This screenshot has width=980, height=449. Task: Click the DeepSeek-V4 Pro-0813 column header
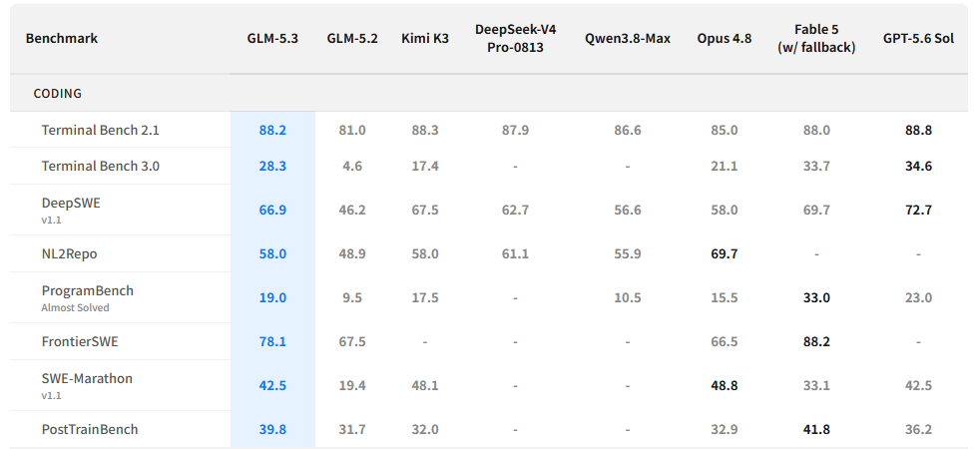click(x=516, y=38)
